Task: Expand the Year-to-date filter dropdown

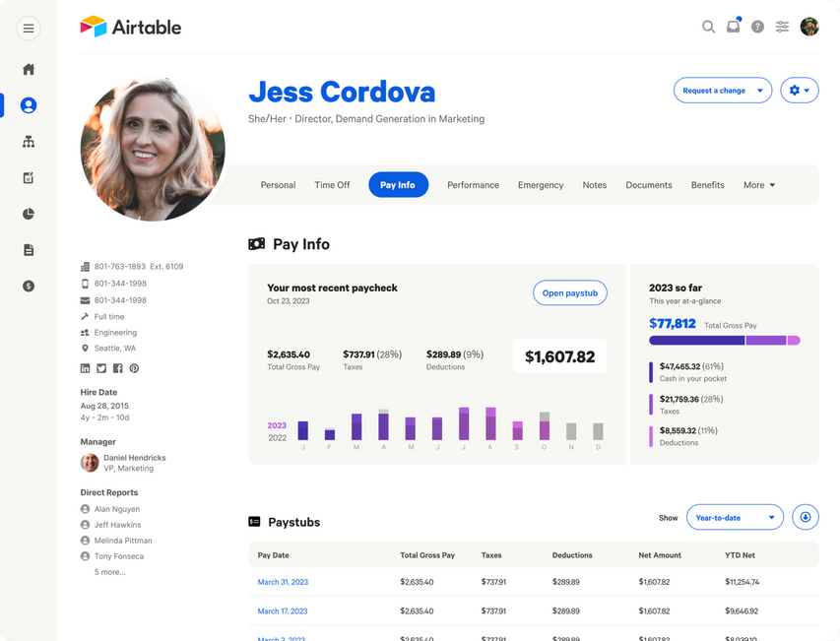Action: coord(735,517)
